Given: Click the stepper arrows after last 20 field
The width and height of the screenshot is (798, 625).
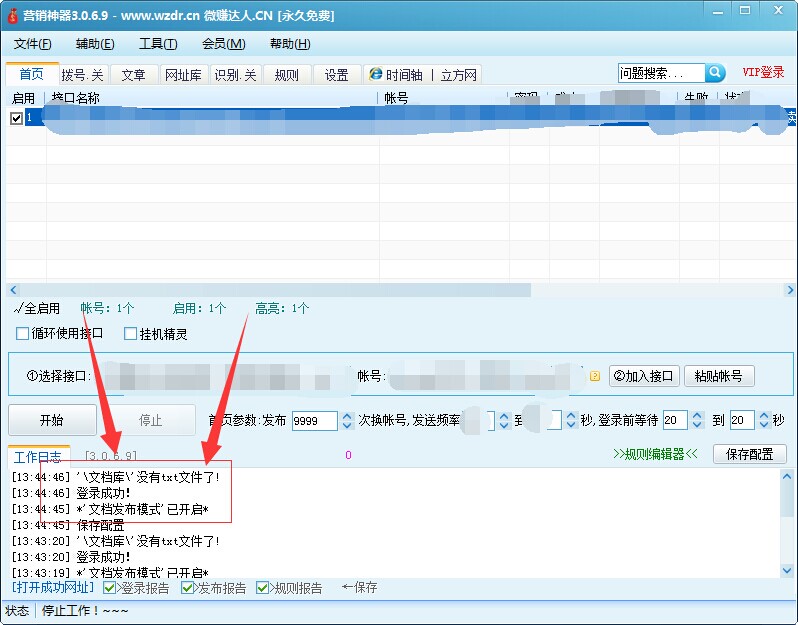Looking at the screenshot, I should click(x=764, y=421).
